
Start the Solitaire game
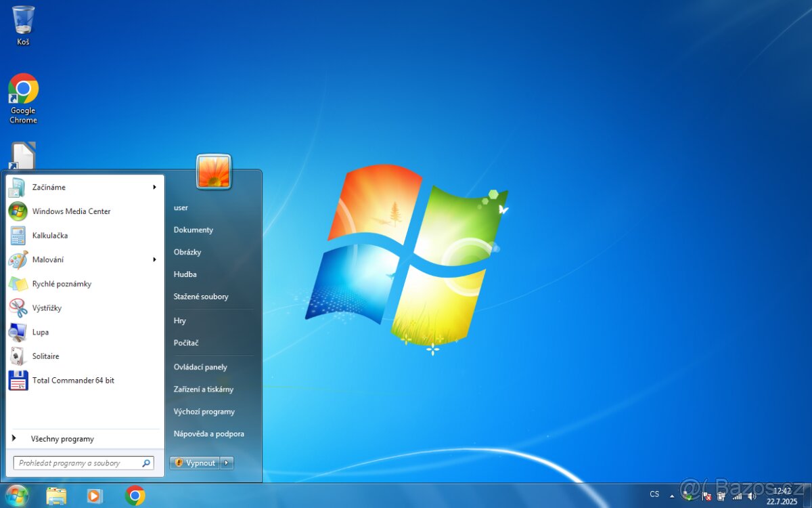(x=45, y=356)
